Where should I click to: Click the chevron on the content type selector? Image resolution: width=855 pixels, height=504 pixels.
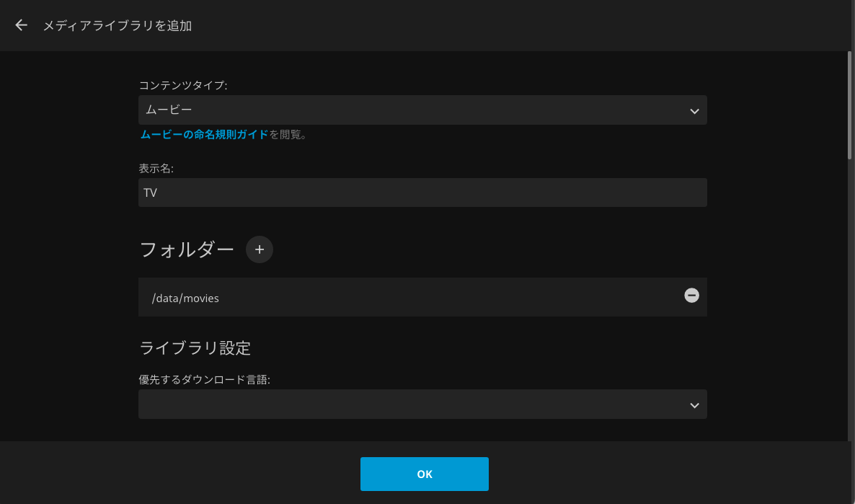click(694, 110)
